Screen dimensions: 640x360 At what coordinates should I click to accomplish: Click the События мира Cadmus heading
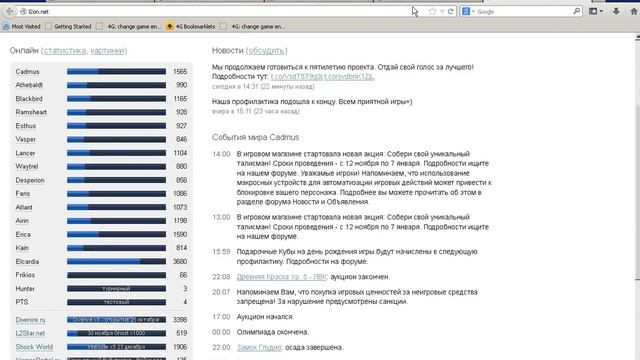coord(256,137)
